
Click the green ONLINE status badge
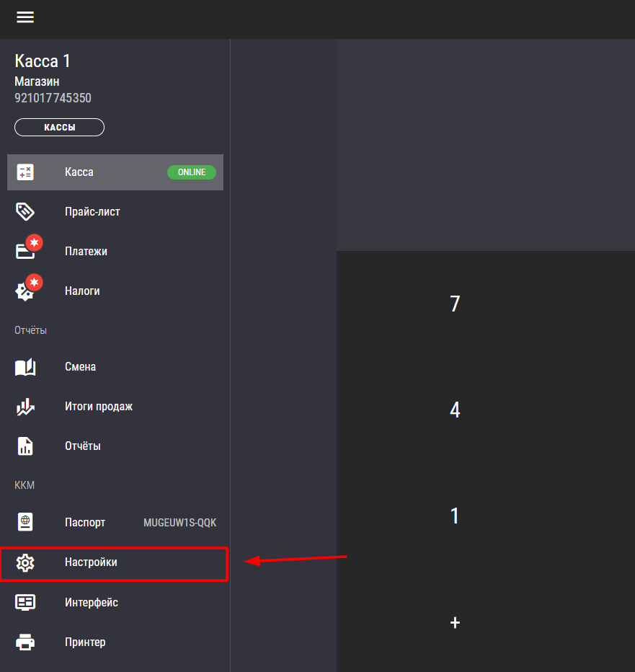192,172
